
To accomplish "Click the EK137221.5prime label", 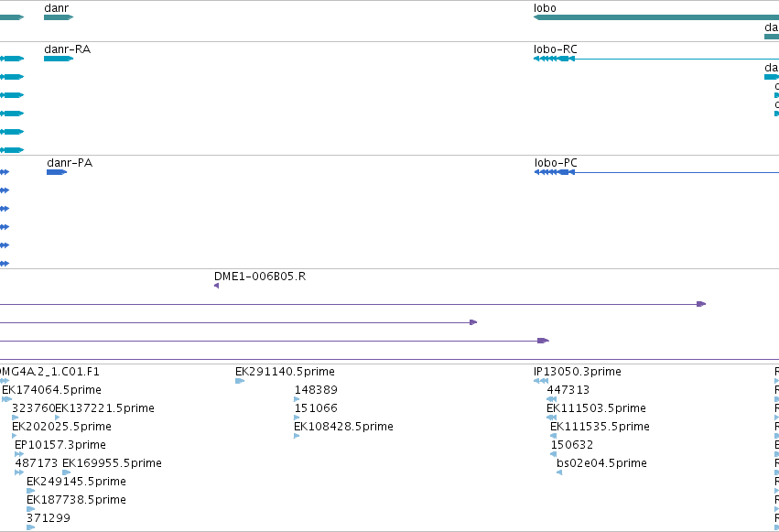I will [x=105, y=408].
